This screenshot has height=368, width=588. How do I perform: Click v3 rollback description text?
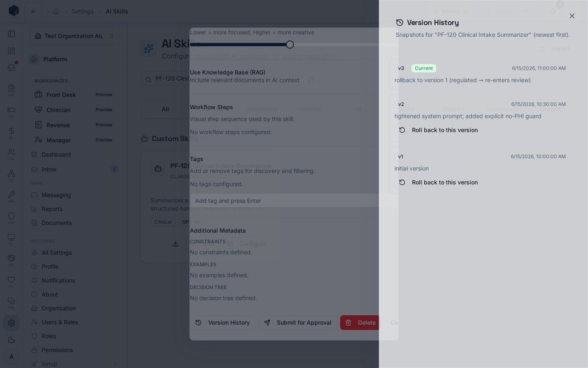coord(463,80)
